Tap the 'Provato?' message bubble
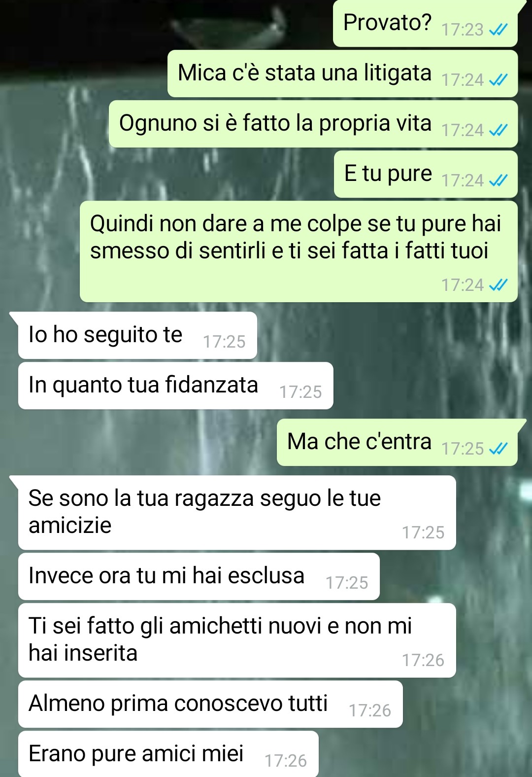This screenshot has height=777, width=532. pyautogui.click(x=425, y=23)
